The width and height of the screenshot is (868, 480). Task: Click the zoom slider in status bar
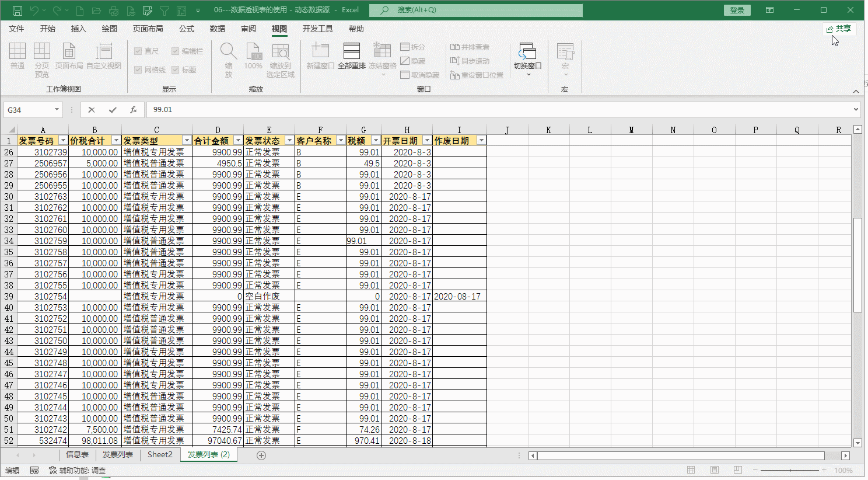(789, 470)
